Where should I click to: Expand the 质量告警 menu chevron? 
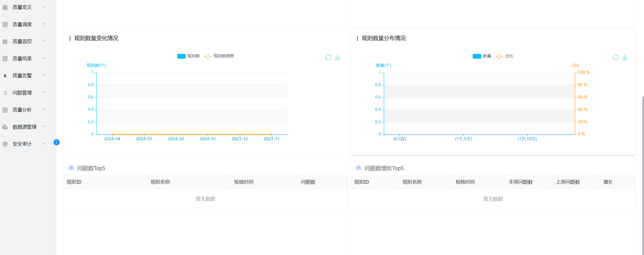(x=44, y=75)
